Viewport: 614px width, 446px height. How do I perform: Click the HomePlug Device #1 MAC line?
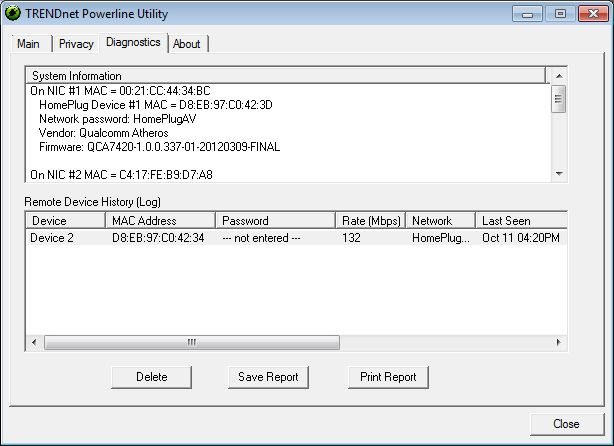pyautogui.click(x=156, y=105)
